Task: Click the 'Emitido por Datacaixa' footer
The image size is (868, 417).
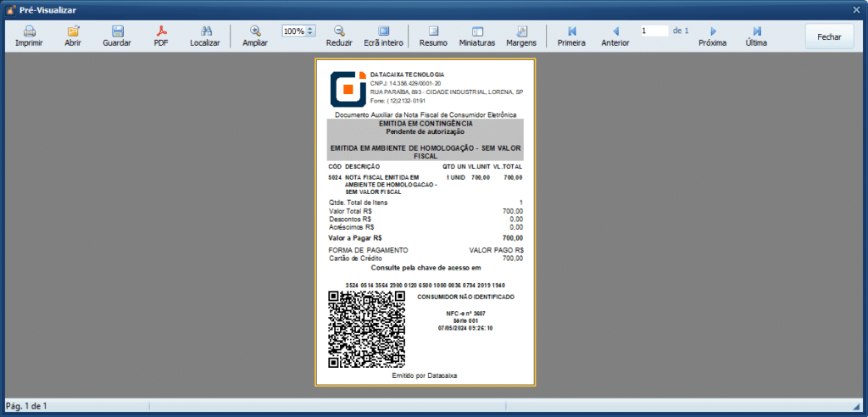Action: [x=425, y=375]
